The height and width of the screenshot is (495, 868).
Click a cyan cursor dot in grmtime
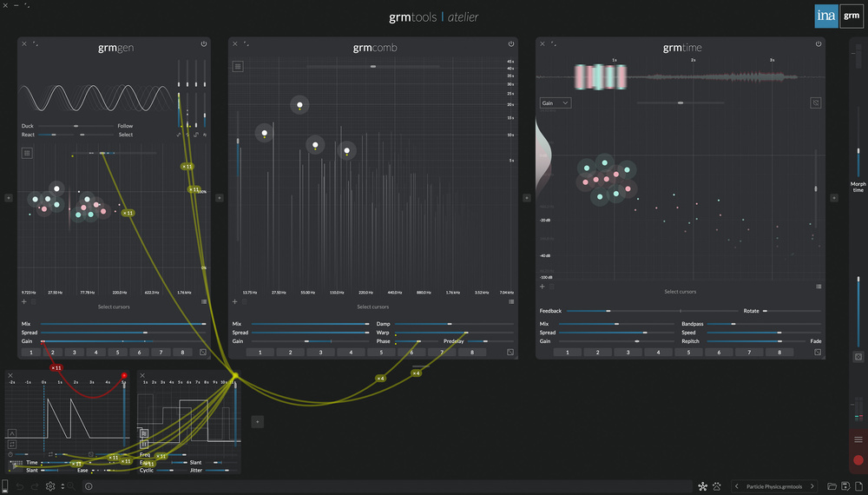587,168
